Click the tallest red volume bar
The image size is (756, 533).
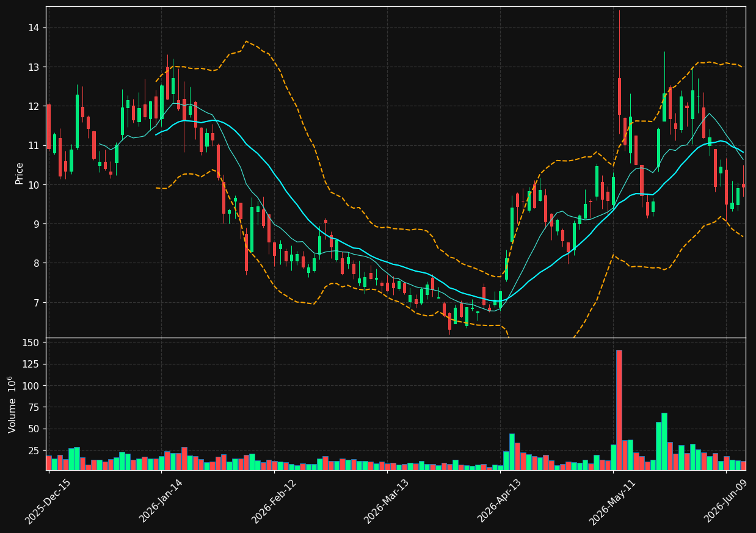(x=619, y=410)
